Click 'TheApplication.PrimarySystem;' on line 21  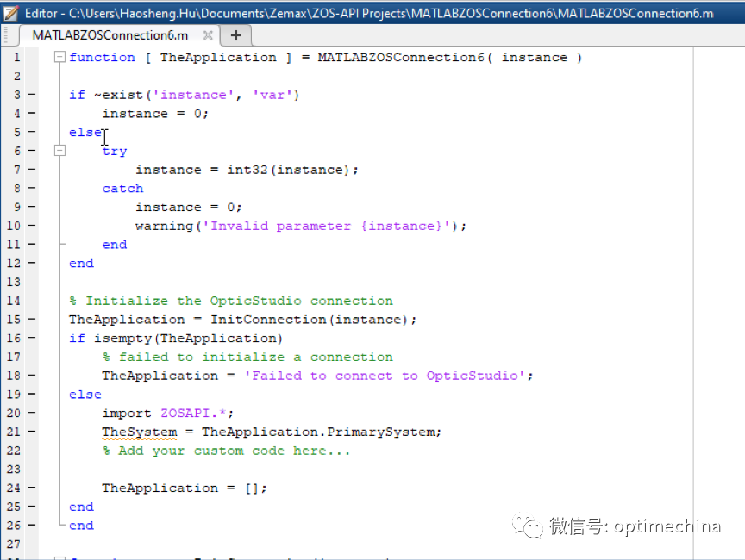[x=322, y=432]
